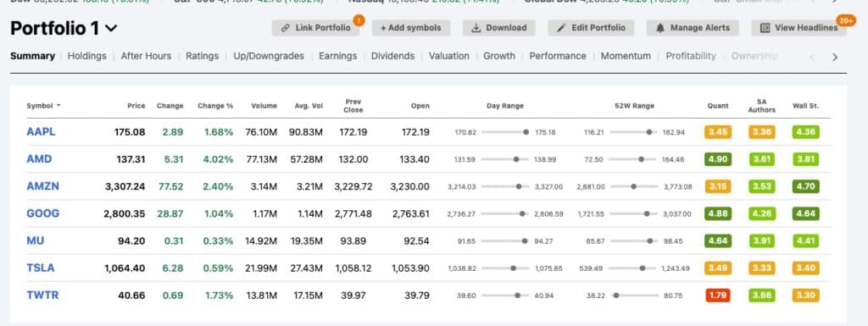This screenshot has width=868, height=326.
Task: Click TSLA SA Authors rating 3.33 badge
Action: click(x=762, y=268)
